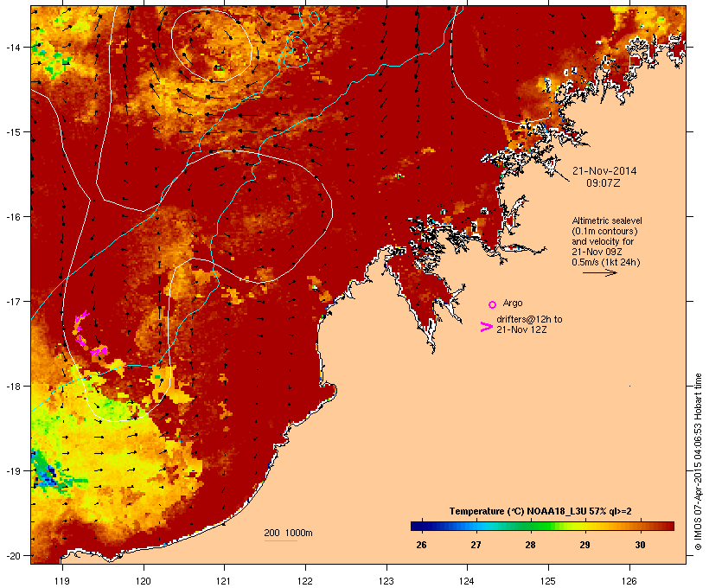Click the '09:07Z' time label
Image resolution: width=709 pixels, height=588 pixels.
(x=604, y=183)
